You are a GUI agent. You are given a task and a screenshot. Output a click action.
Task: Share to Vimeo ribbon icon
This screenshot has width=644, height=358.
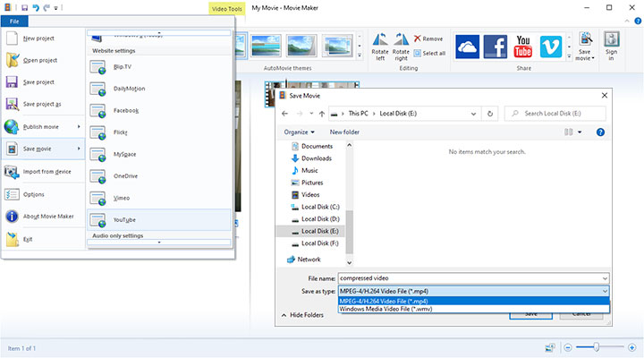coord(550,47)
